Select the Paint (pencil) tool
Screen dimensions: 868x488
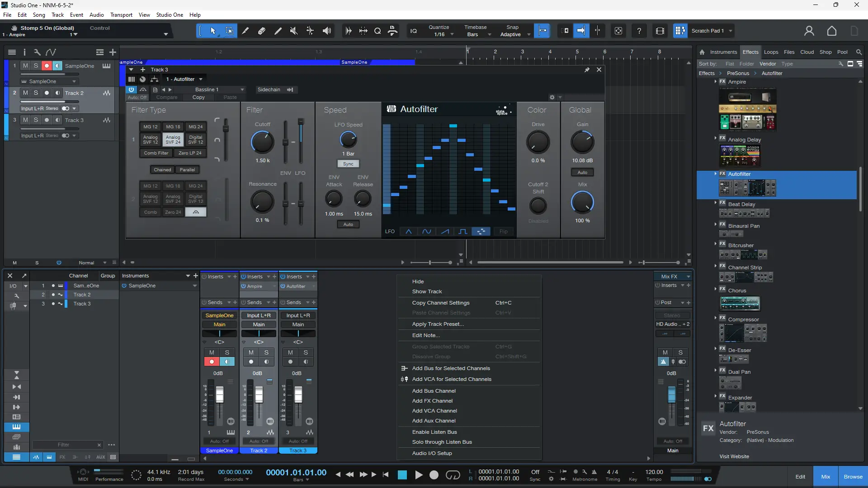[x=278, y=31]
